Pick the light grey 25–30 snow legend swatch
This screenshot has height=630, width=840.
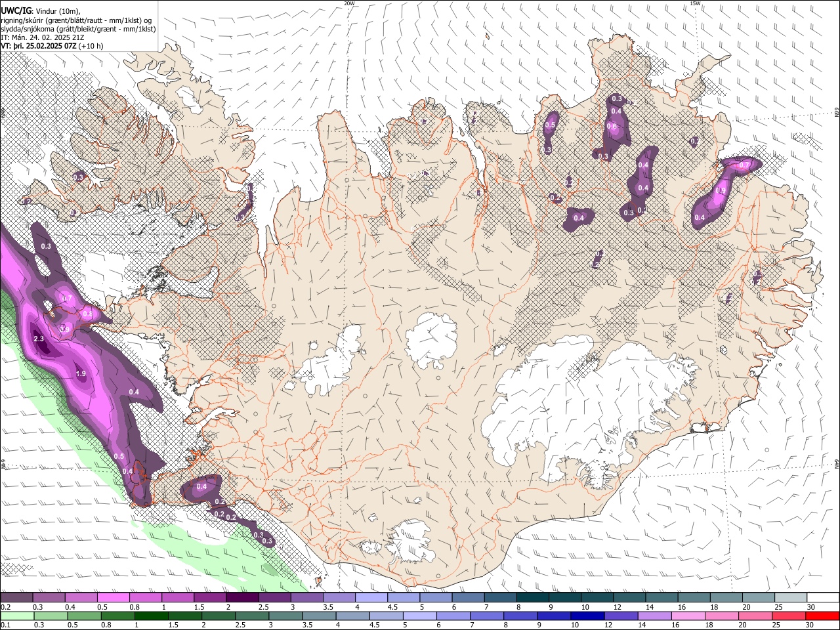tap(791, 597)
